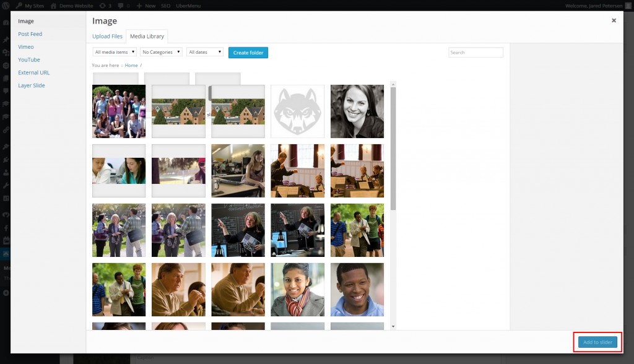This screenshot has height=364, width=634.
Task: Click the Home breadcrumb link
Action: tap(131, 65)
